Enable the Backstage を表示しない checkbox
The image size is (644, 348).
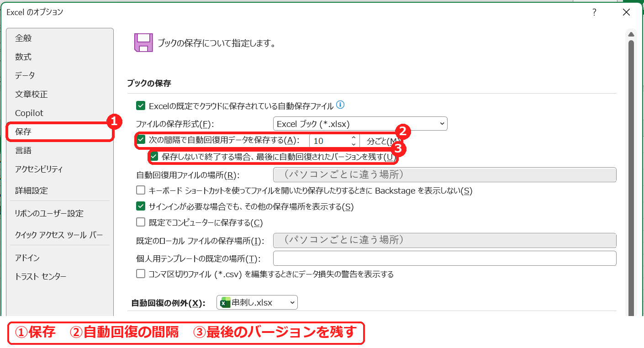pyautogui.click(x=141, y=190)
